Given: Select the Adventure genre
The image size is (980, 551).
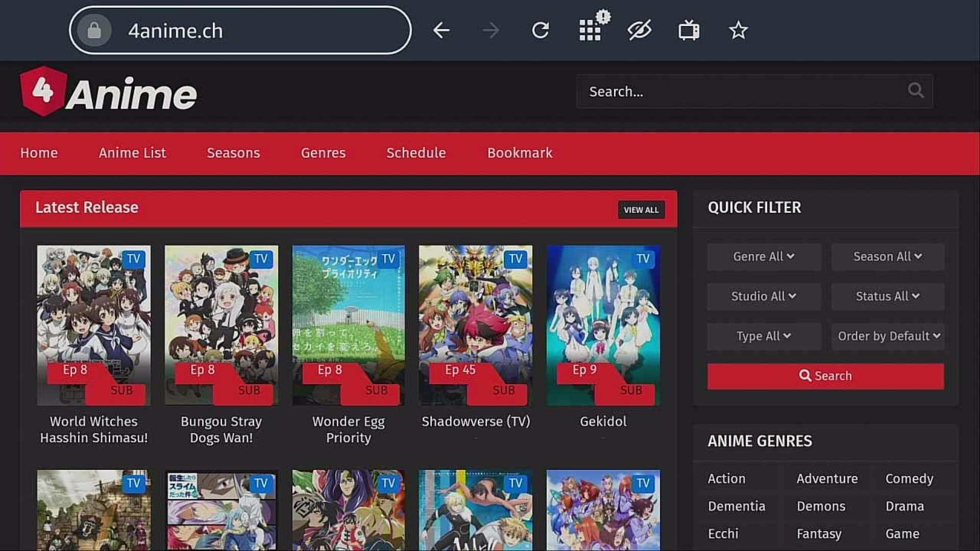Looking at the screenshot, I should pos(827,479).
